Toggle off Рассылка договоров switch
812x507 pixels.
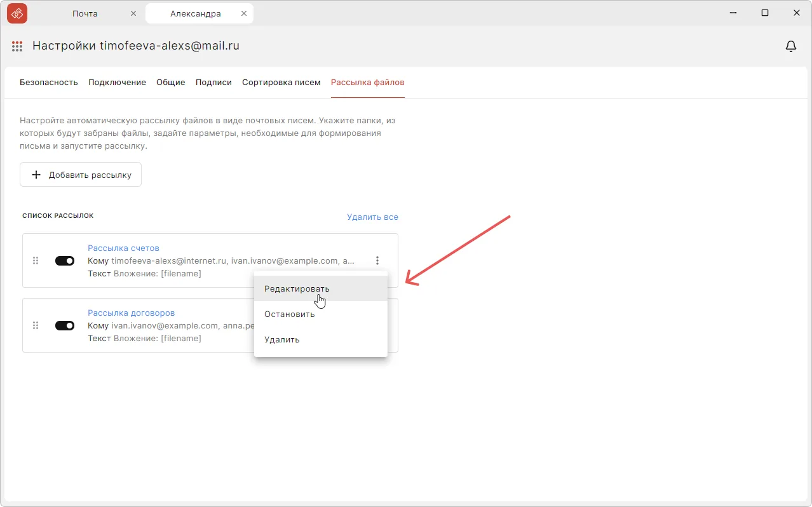click(65, 325)
